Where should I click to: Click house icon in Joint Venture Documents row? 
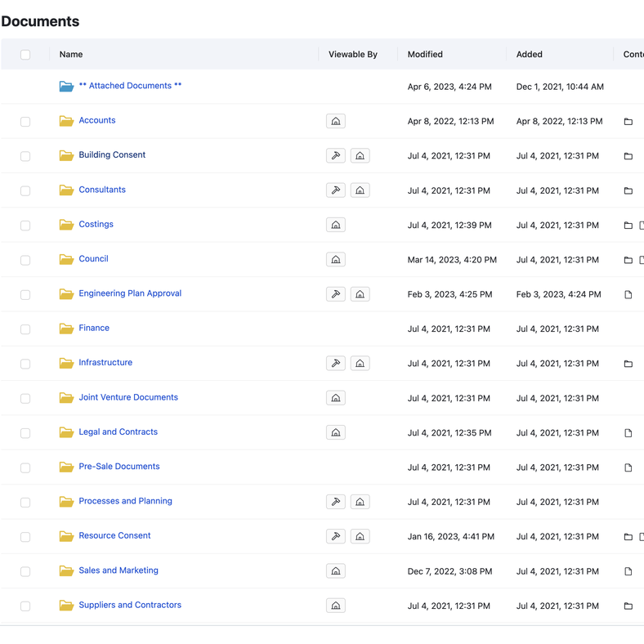[335, 398]
